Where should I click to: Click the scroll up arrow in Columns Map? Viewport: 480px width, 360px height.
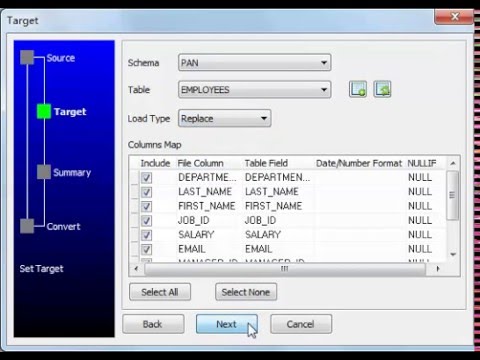click(x=453, y=163)
